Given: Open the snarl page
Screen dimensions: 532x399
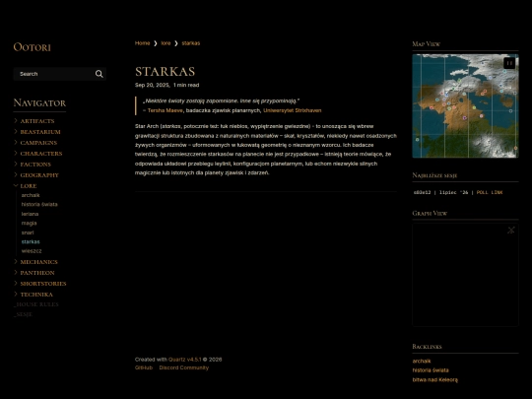Looking at the screenshot, I should pos(28,233).
